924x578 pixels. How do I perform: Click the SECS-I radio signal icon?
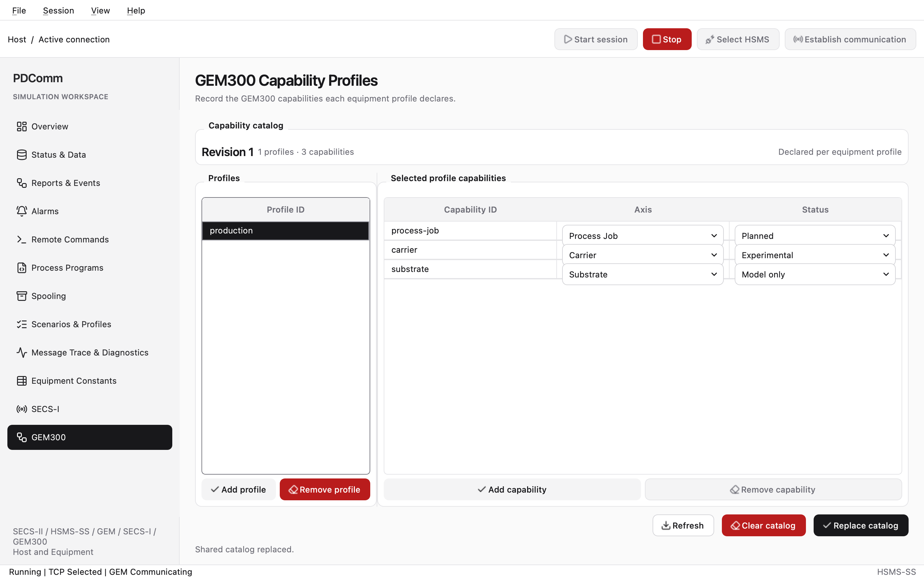22,409
